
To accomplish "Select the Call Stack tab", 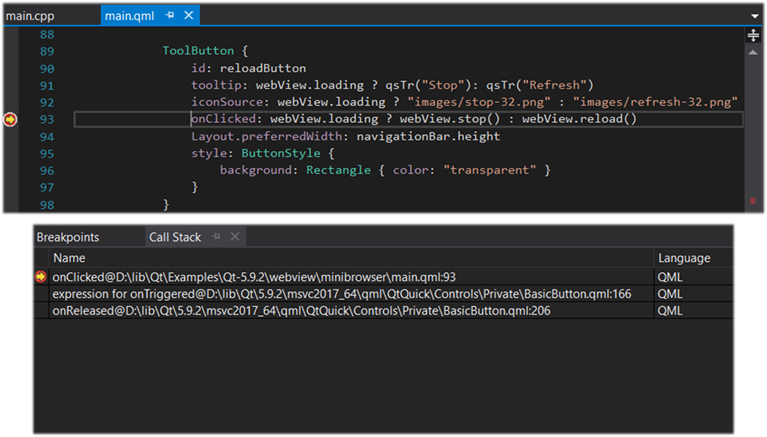I will click(x=175, y=237).
